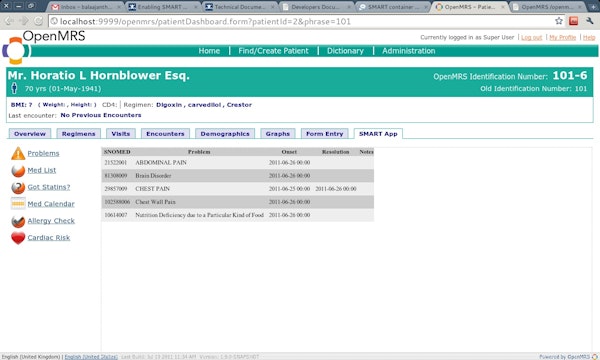Open the Med List app icon
600x360 pixels.
coord(18,170)
